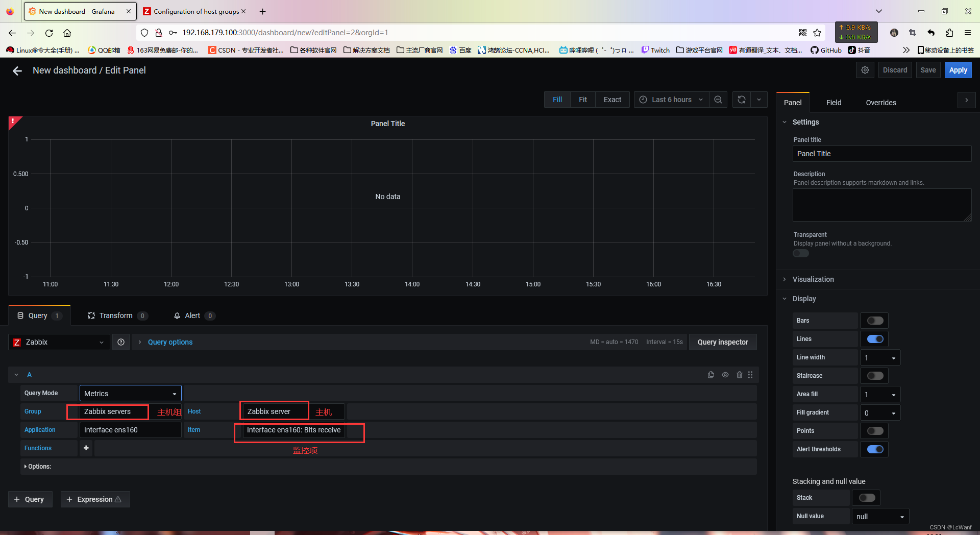Image resolution: width=980 pixels, height=535 pixels.
Task: Enable the Points toggle
Action: click(875, 431)
